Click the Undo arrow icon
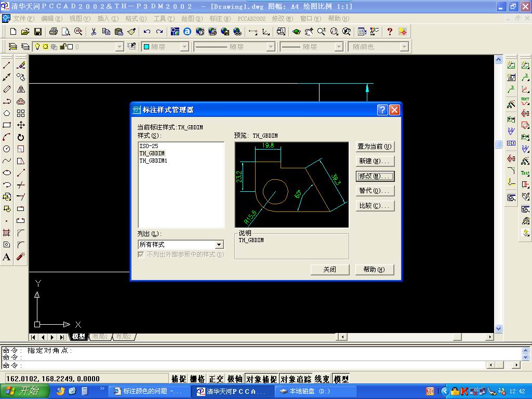The image size is (532, 399). [147, 32]
